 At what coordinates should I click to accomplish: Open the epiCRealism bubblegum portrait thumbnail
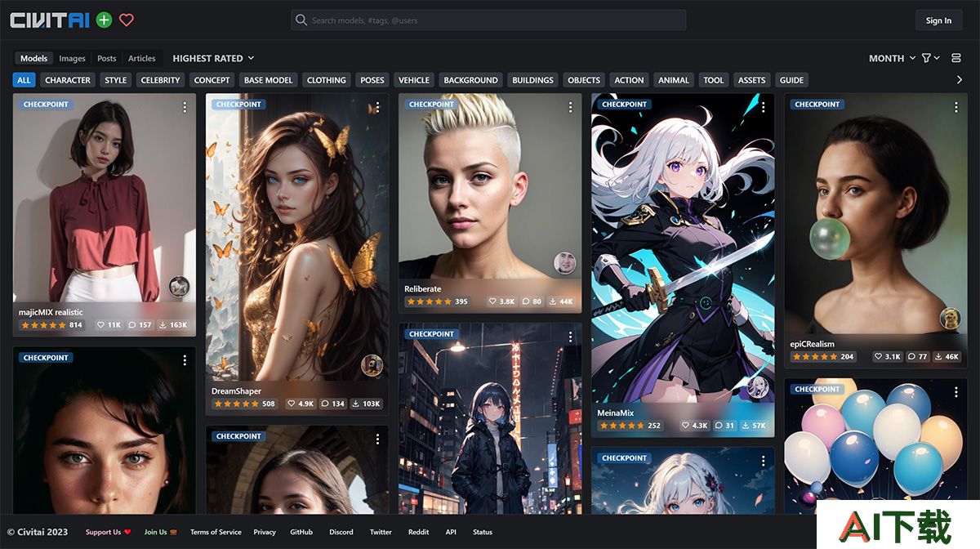(874, 215)
